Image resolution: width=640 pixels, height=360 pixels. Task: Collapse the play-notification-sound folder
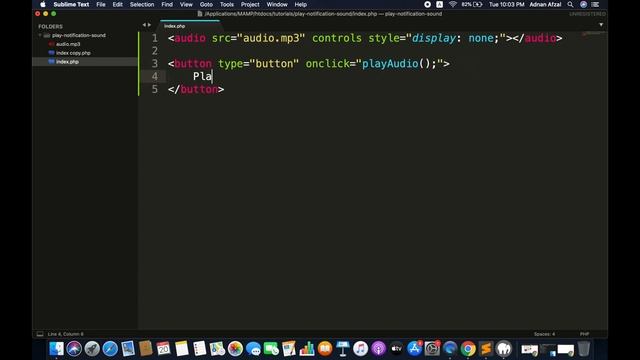tap(40, 36)
